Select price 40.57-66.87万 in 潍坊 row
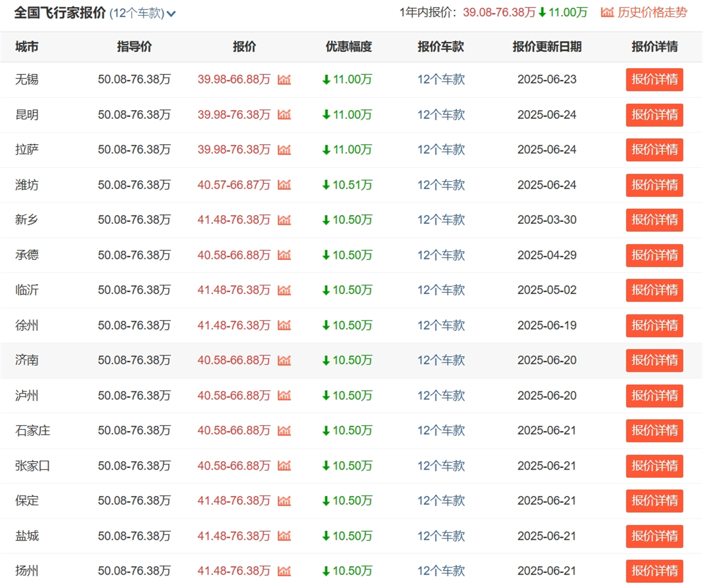 point(234,185)
